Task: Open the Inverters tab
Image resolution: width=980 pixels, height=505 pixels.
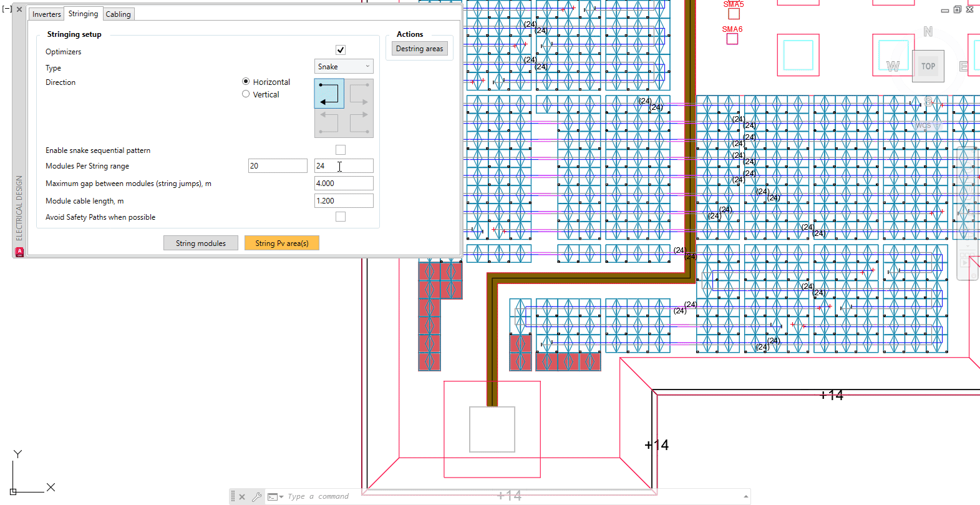Action: [47, 14]
